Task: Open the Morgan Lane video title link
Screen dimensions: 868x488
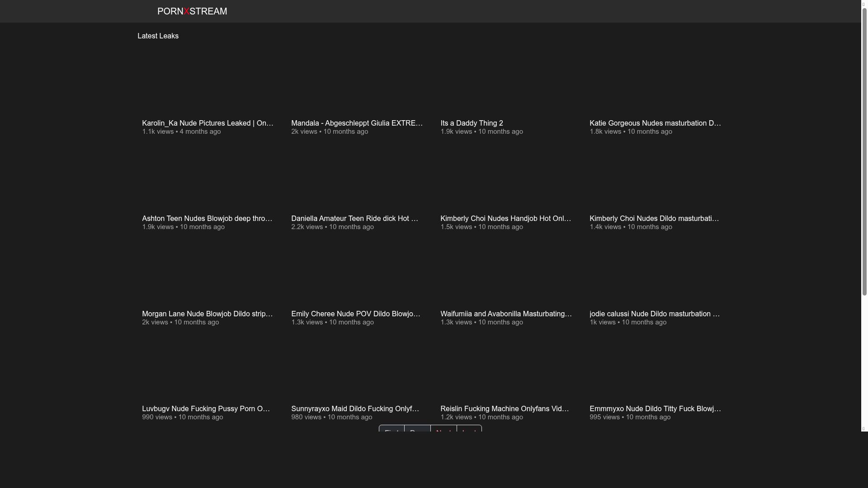Action: tap(208, 314)
